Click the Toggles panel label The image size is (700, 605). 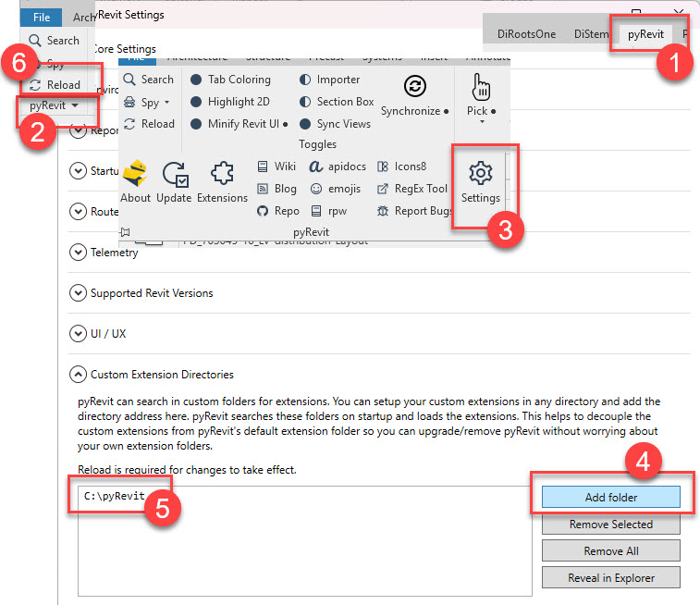[x=317, y=144]
